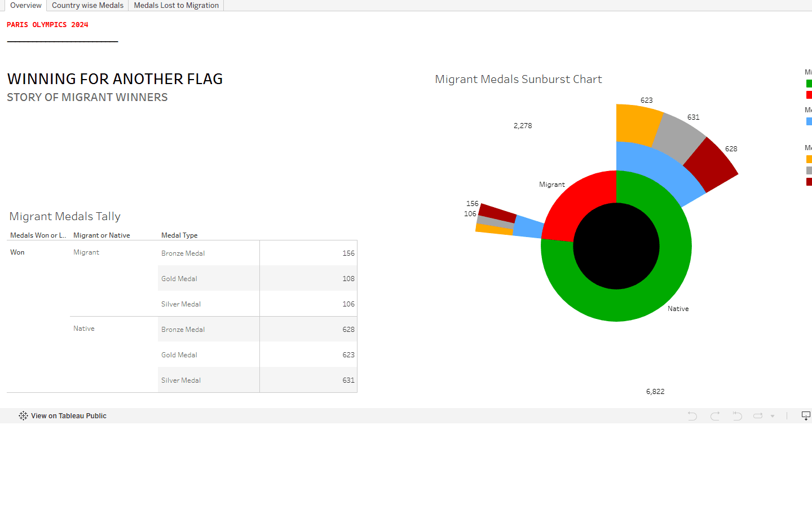Open the Overview tab
Image resolution: width=812 pixels, height=508 pixels.
click(x=25, y=5)
